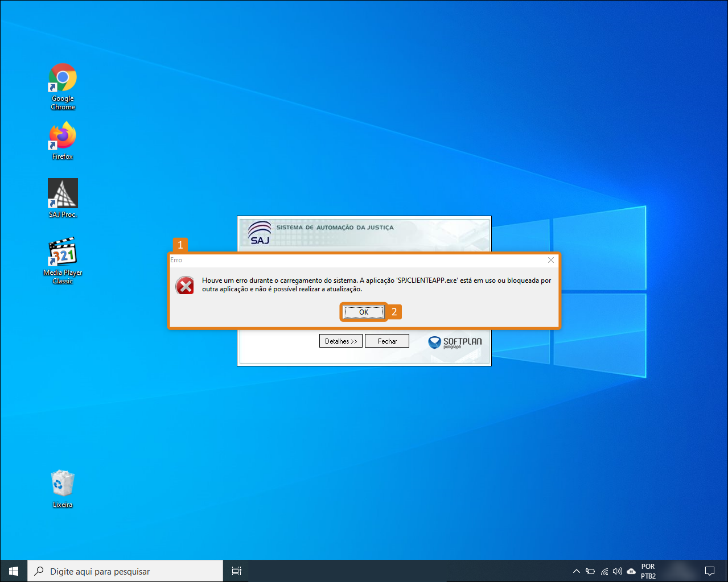The image size is (728, 582).
Task: Select the Media Player Classic icon
Action: (63, 253)
